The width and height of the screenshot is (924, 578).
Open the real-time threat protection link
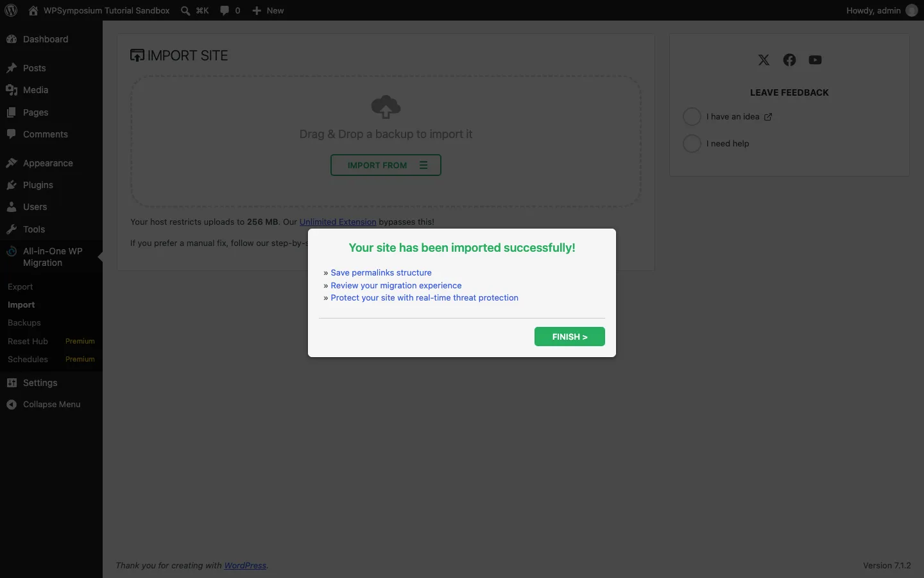424,298
